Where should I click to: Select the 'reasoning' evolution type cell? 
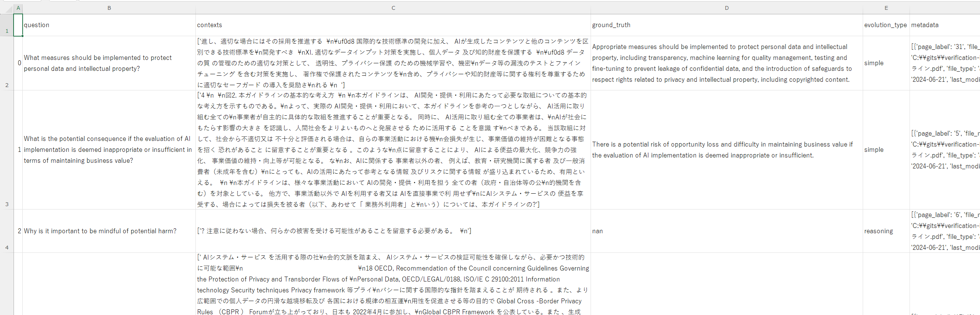tap(886, 231)
